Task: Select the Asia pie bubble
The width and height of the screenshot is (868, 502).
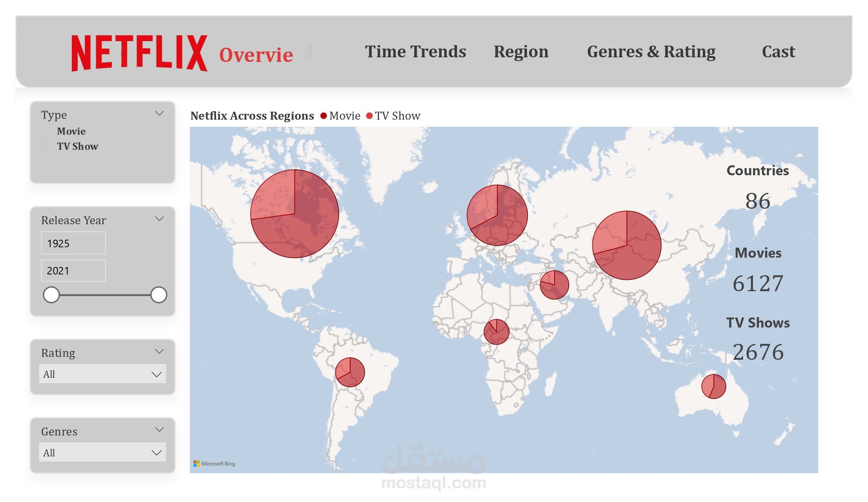Action: [627, 245]
